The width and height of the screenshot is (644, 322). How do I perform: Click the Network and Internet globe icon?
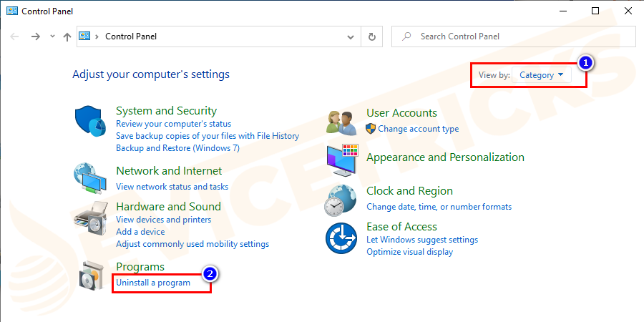tap(90, 179)
